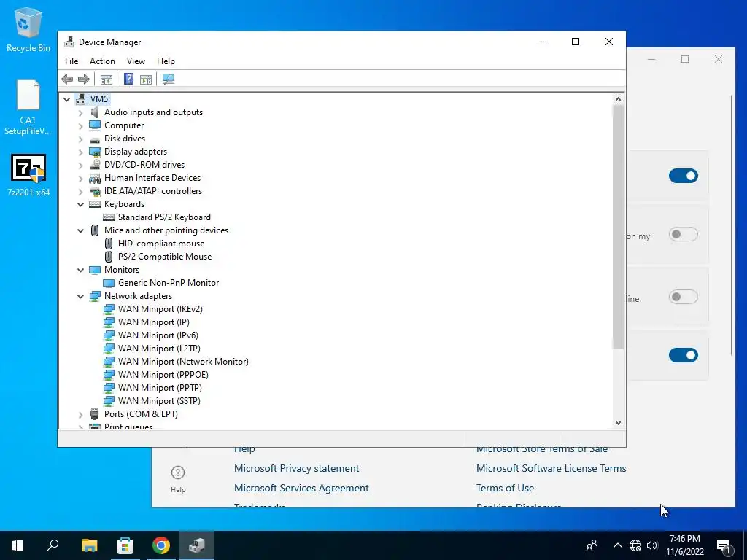Expand the Disk drives category
747x560 pixels.
80,139
